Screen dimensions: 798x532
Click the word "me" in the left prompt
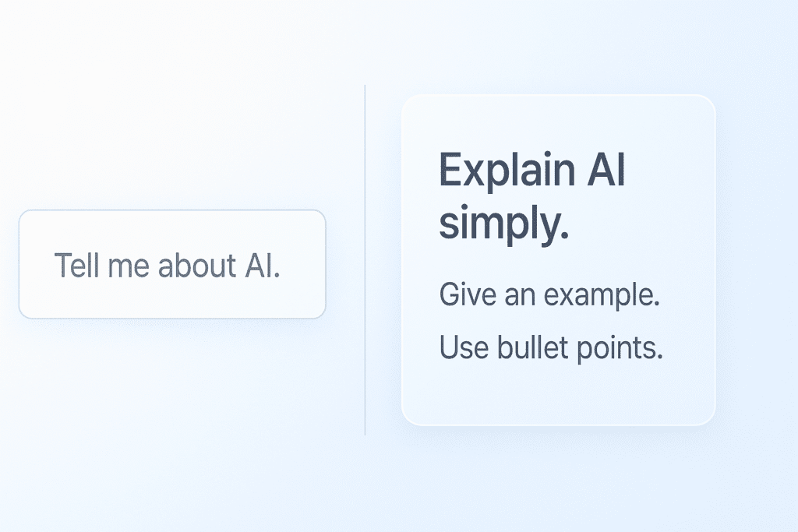point(122,266)
